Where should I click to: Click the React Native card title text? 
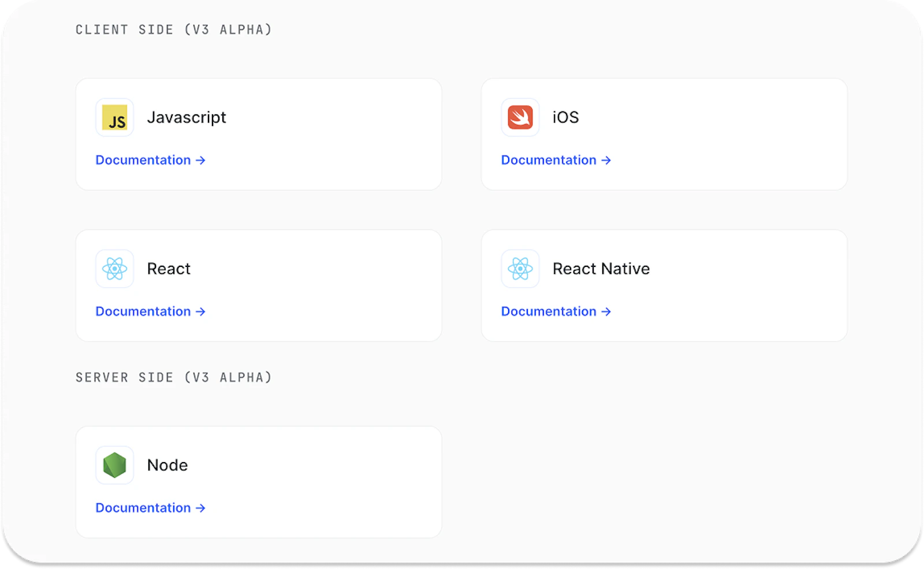[x=601, y=269]
